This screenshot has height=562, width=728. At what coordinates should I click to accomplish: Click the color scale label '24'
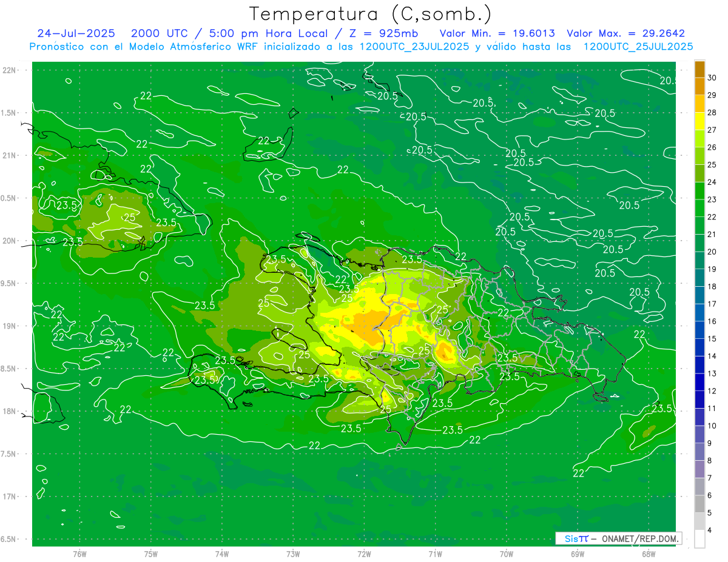pyautogui.click(x=712, y=182)
